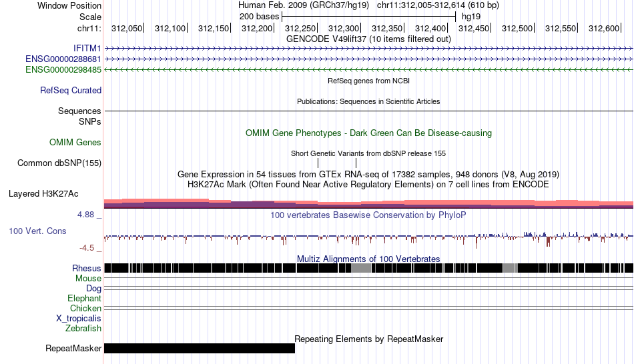This screenshot has width=634, height=364.
Task: Click the Mouse alignment label
Action: pos(88,279)
